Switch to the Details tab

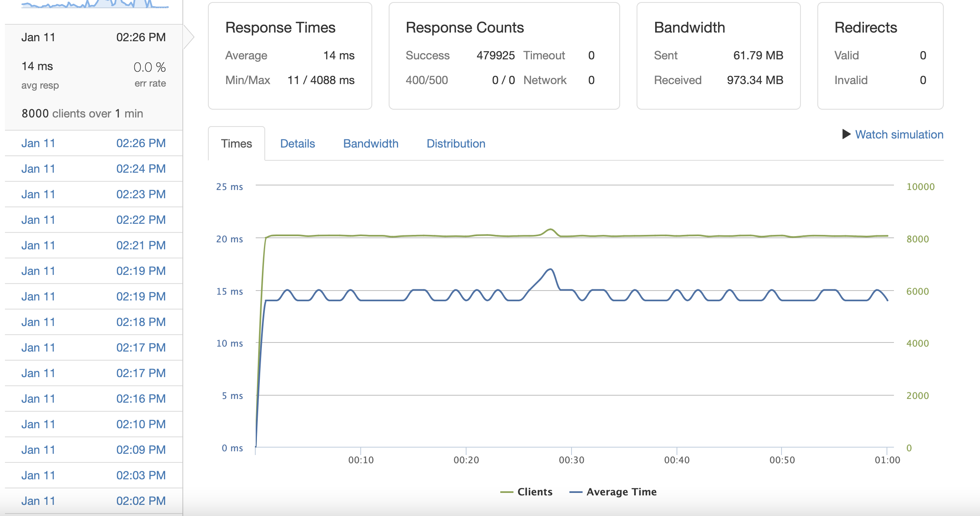297,143
